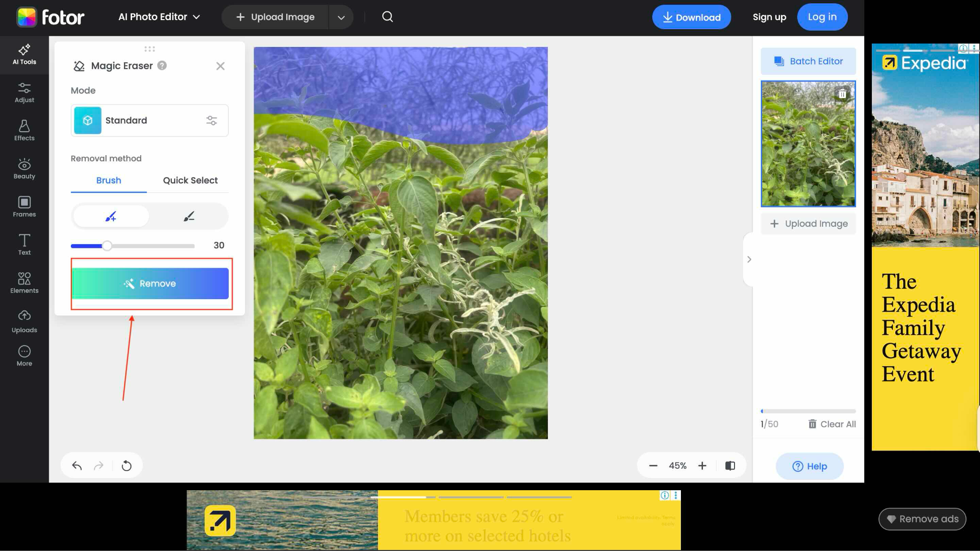The width and height of the screenshot is (980, 551).
Task: Open the Adjust sidebar tool
Action: pos(24,92)
